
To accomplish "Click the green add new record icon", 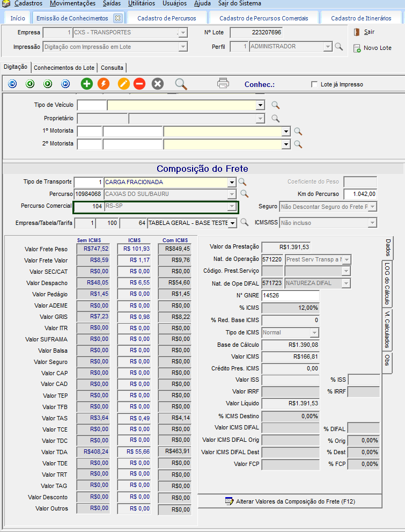I will tap(87, 84).
